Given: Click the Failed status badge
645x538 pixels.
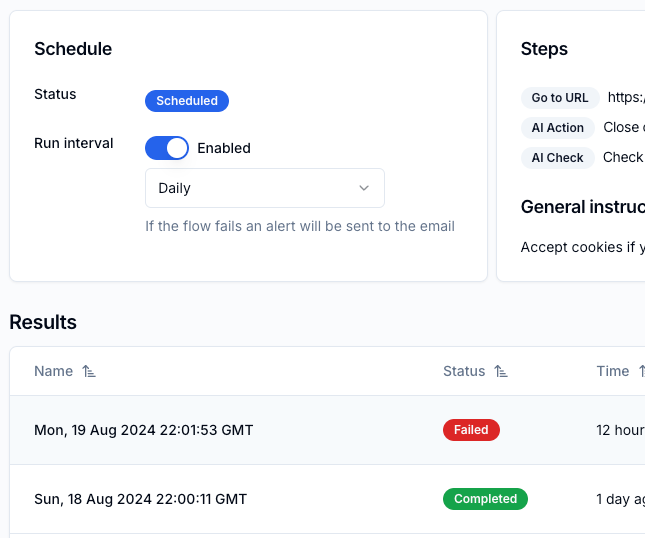Looking at the screenshot, I should click(471, 430).
